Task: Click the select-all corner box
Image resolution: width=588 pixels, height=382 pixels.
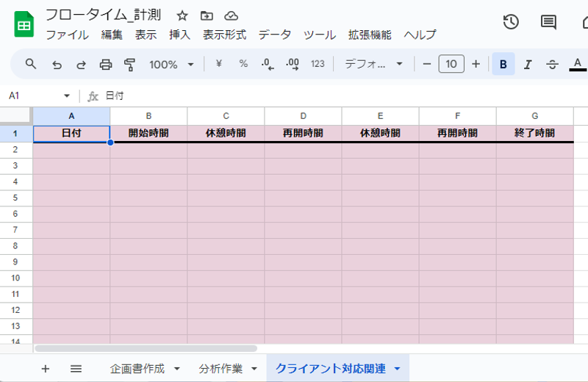Action: tap(15, 115)
